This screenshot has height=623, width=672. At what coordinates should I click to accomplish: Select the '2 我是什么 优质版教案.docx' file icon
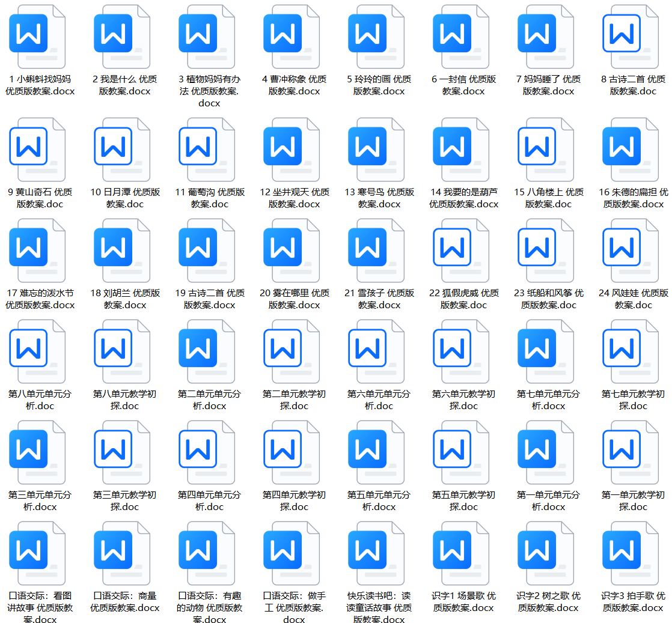[122, 37]
